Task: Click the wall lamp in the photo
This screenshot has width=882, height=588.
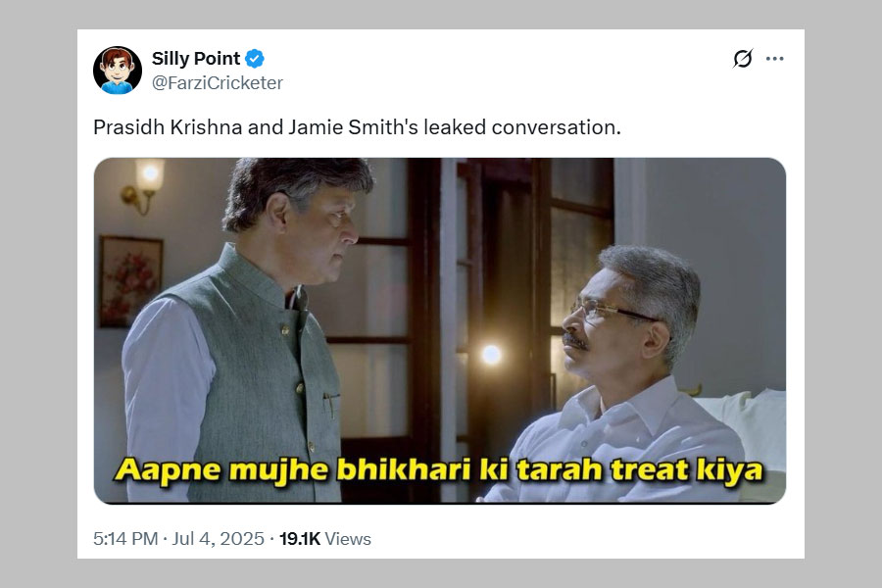Action: [x=143, y=184]
